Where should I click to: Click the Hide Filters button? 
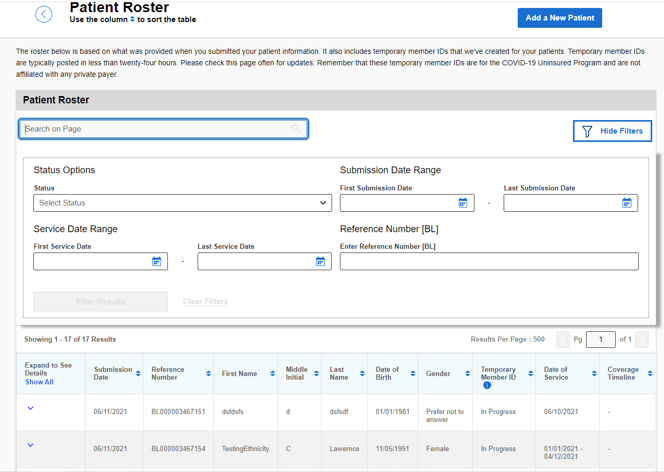pyautogui.click(x=612, y=131)
